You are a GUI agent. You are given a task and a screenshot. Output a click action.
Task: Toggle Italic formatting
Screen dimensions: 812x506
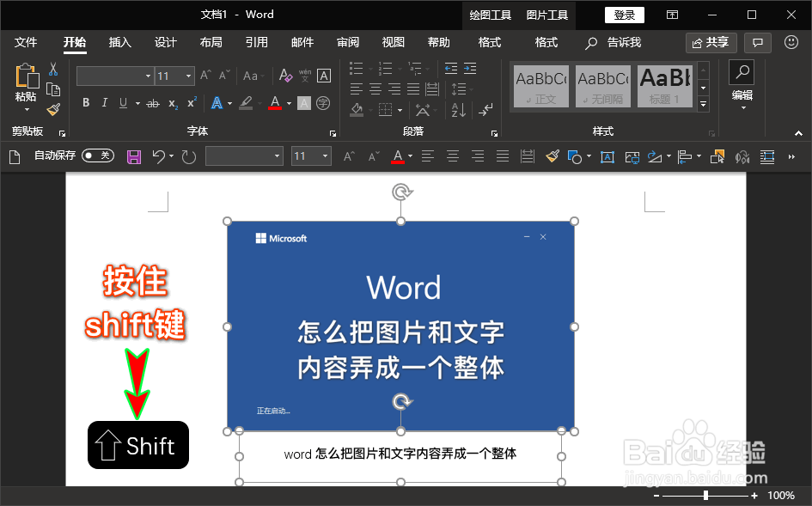pos(105,103)
